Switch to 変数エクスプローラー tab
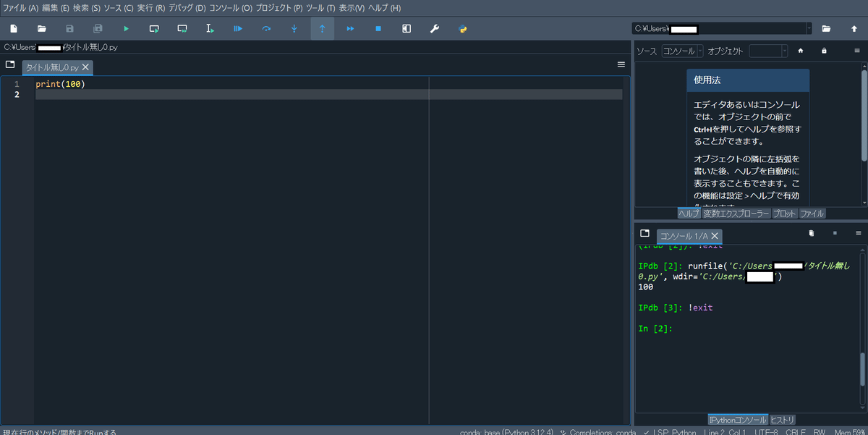This screenshot has height=435, width=868. tap(736, 214)
